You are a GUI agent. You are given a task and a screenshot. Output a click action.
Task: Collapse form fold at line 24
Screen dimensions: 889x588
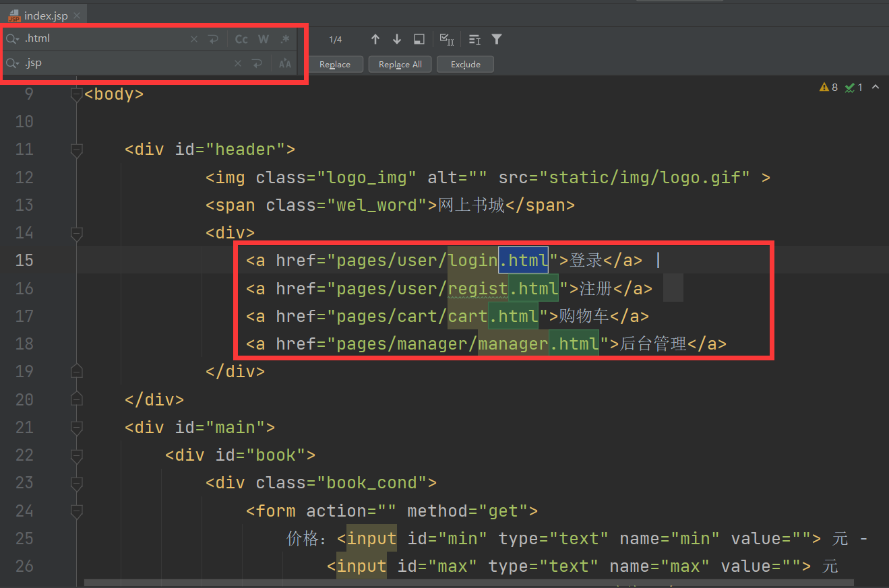click(76, 511)
